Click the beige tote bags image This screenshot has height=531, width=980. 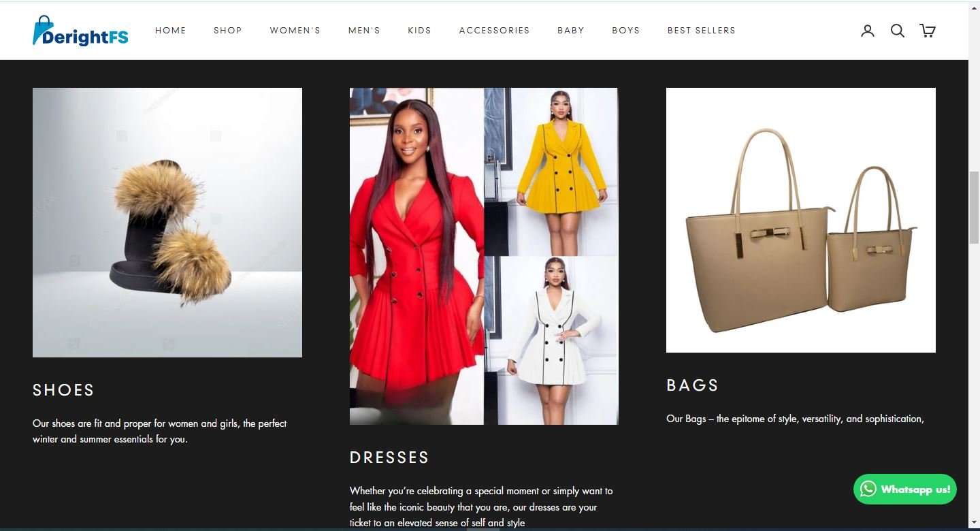[x=801, y=220]
